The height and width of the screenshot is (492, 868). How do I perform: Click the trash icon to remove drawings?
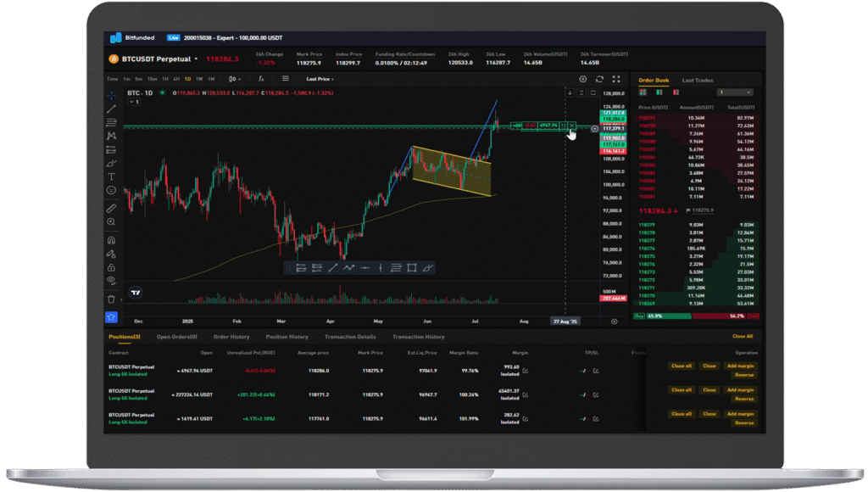click(x=111, y=299)
